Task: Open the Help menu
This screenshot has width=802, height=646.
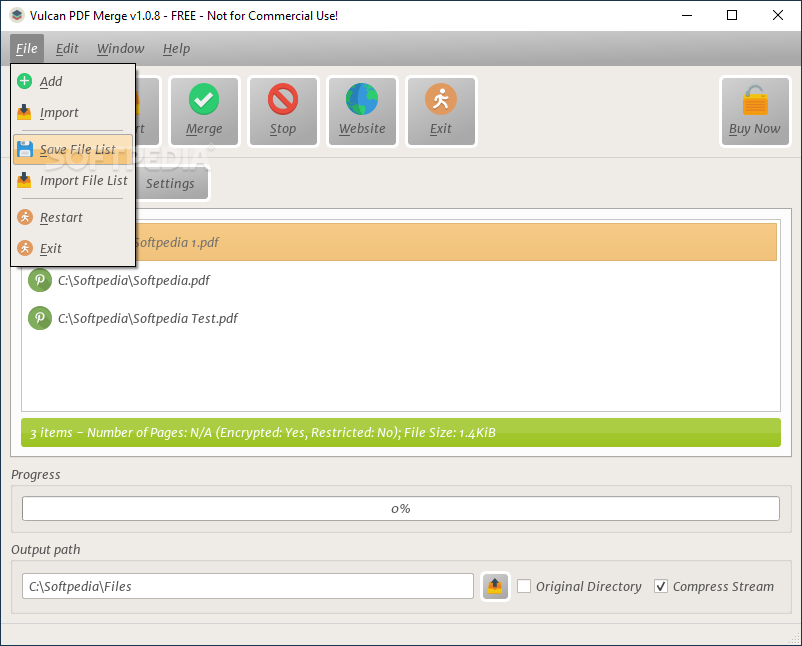Action: click(176, 49)
